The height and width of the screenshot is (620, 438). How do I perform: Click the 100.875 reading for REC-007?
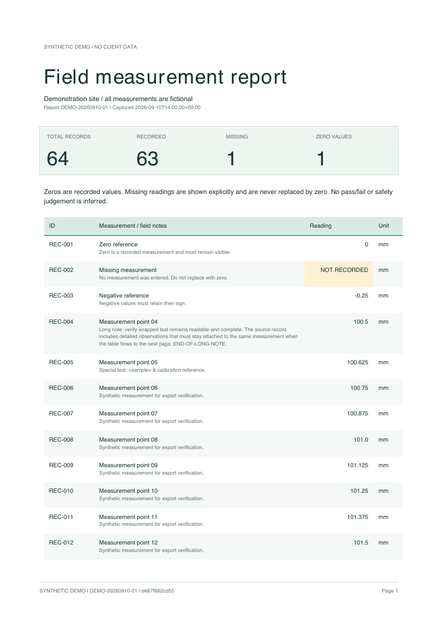[357, 414]
